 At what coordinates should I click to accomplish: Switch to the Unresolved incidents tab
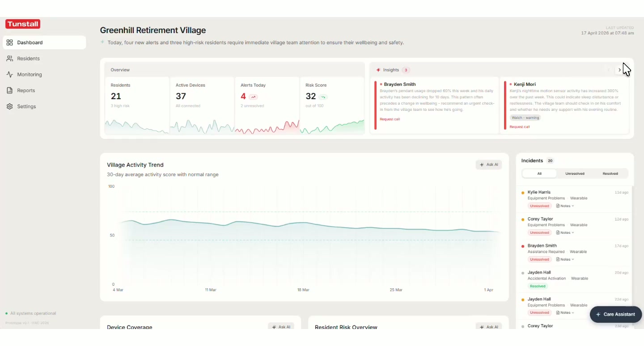pos(575,173)
